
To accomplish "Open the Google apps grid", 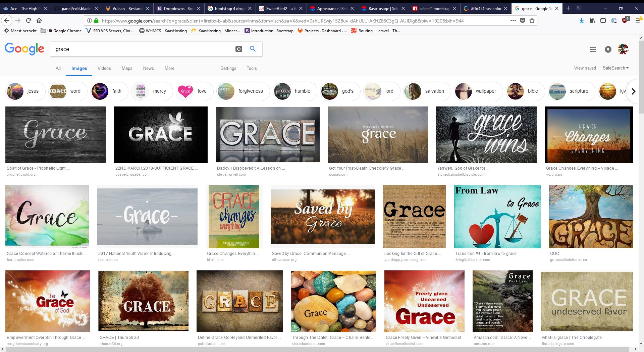I will click(593, 49).
